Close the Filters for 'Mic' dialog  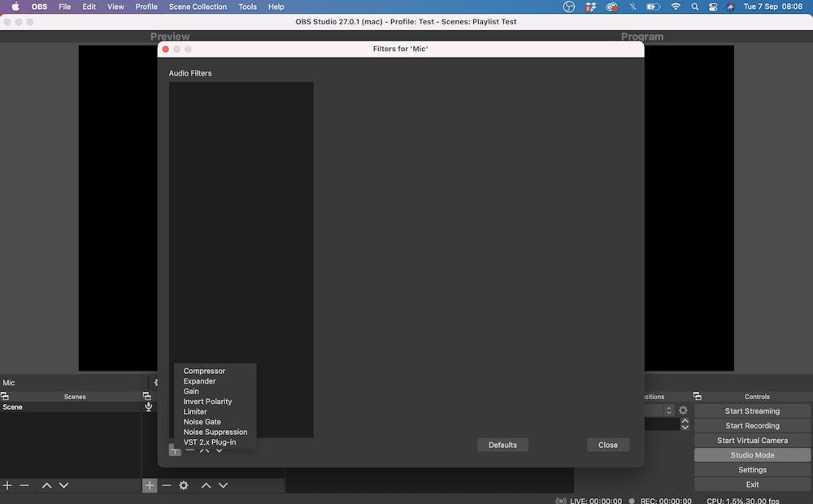[607, 445]
